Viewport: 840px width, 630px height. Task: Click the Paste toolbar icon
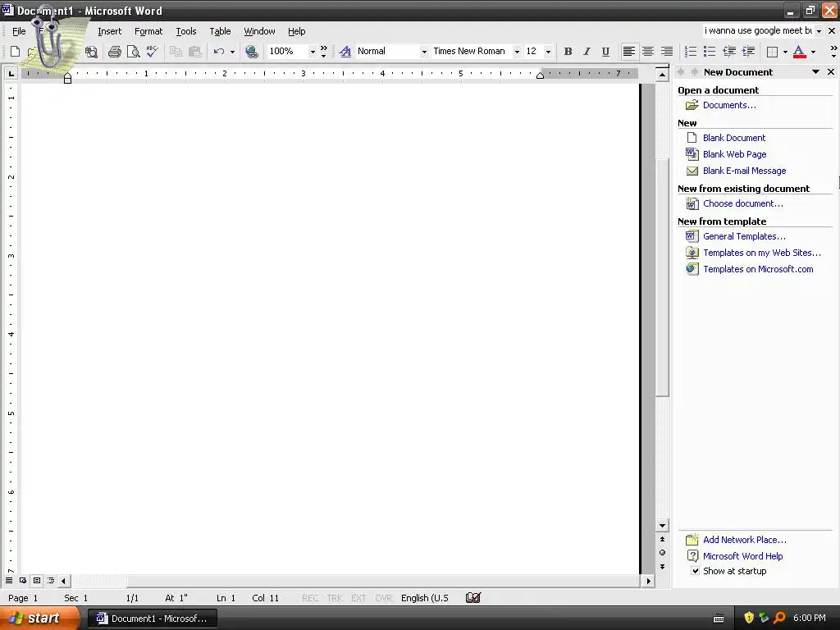(x=195, y=52)
